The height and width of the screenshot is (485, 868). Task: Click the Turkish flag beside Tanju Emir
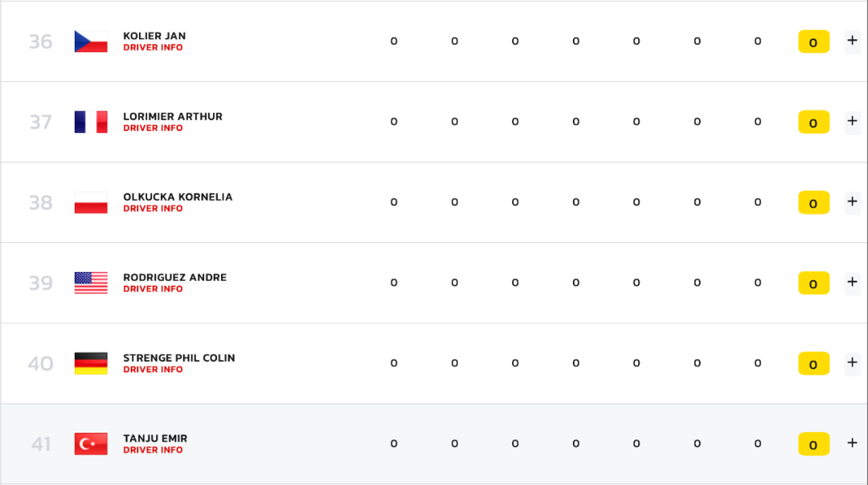[91, 444]
